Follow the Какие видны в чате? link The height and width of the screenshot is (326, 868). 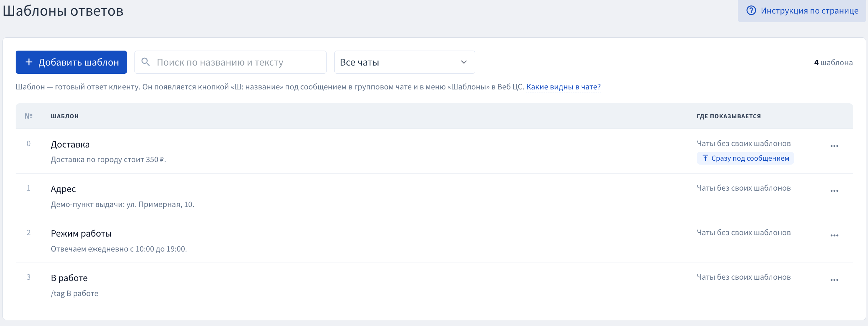tap(563, 87)
